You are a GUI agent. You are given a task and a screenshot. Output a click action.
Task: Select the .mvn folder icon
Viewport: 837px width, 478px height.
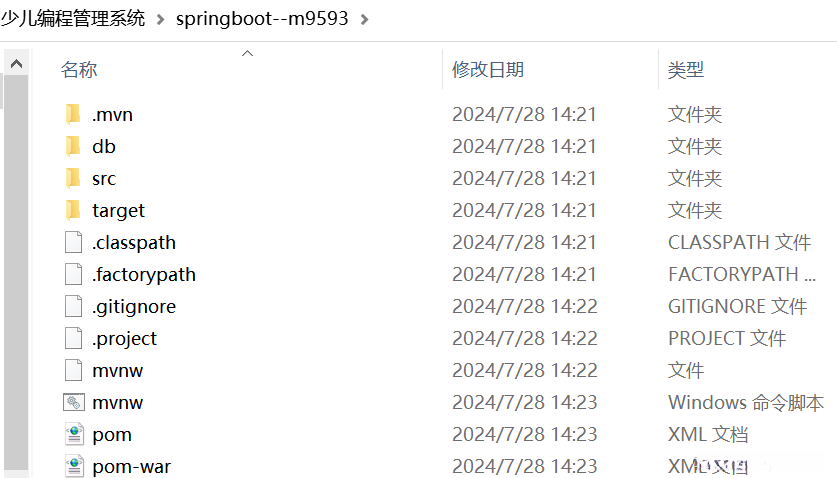tap(73, 114)
